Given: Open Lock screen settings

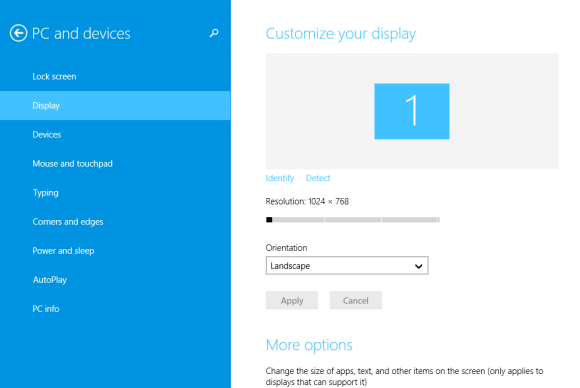Looking at the screenshot, I should click(115, 77).
